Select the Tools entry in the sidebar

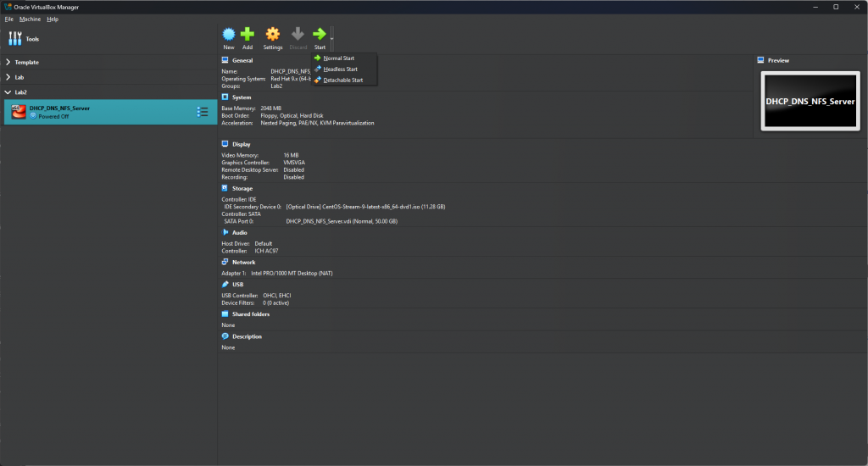[108, 39]
